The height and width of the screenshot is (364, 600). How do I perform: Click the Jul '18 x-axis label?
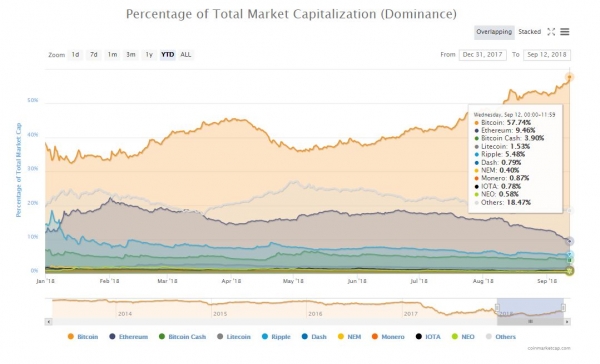[419, 281]
